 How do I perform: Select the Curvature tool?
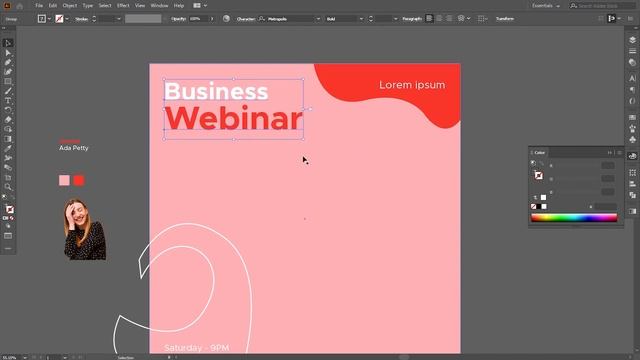8,72
